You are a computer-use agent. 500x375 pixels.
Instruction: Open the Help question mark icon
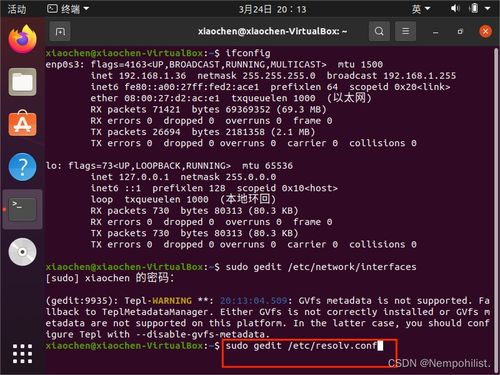tap(22, 167)
